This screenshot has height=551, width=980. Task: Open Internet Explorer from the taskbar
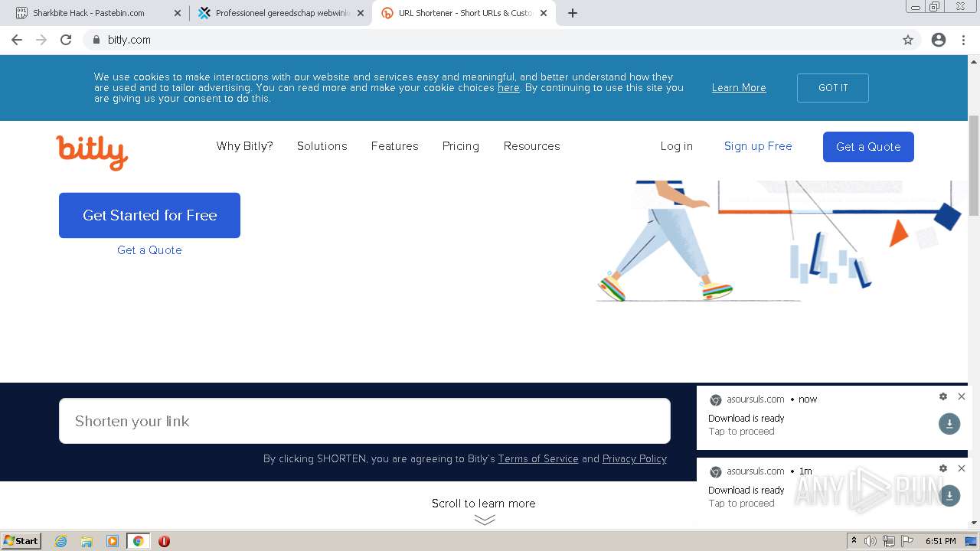click(60, 541)
